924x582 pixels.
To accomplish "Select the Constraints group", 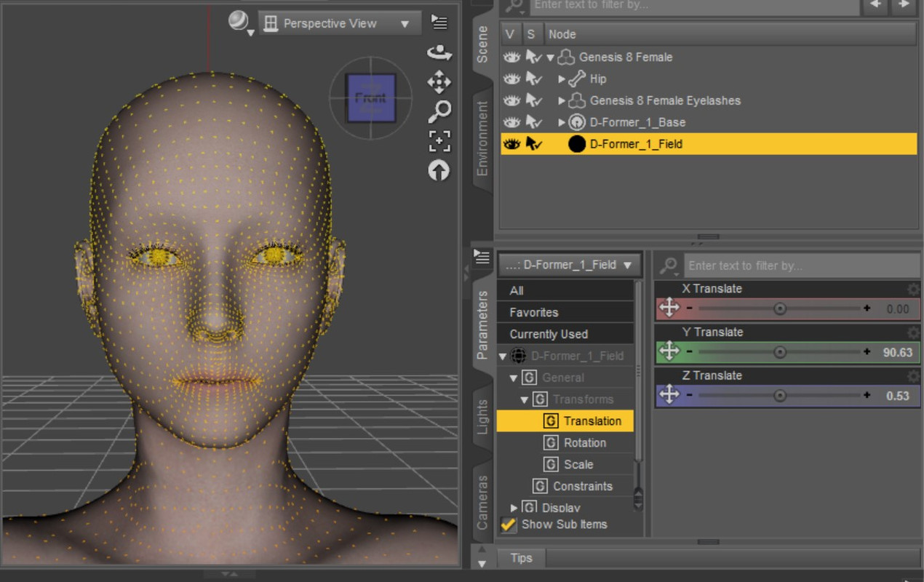I will (x=582, y=486).
